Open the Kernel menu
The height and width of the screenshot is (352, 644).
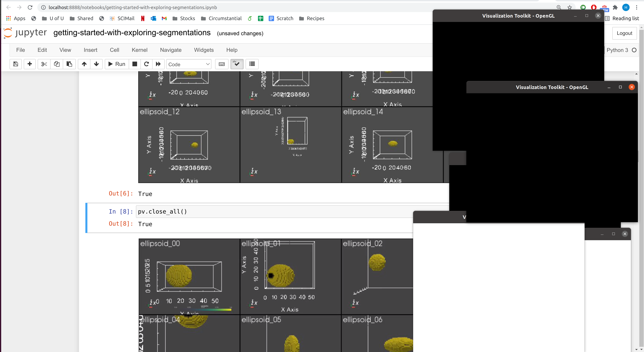tap(139, 50)
